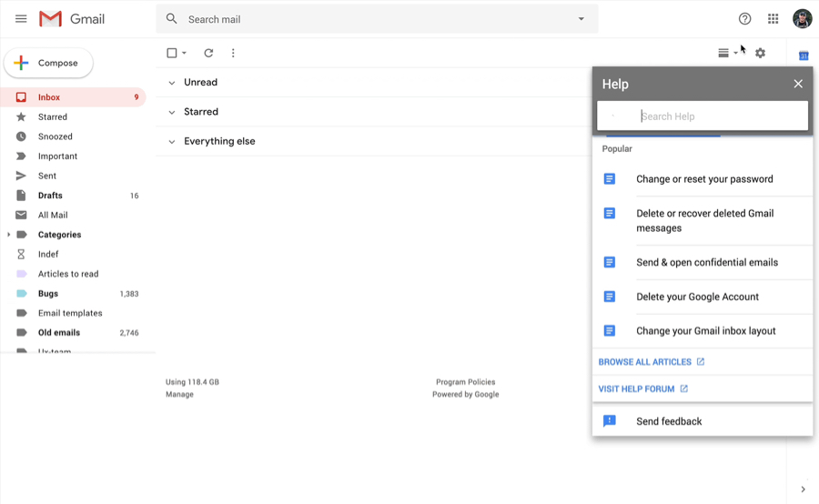Screen dimensions: 819x504
Task: Open the select checkbox dropdown arrow
Action: (184, 53)
